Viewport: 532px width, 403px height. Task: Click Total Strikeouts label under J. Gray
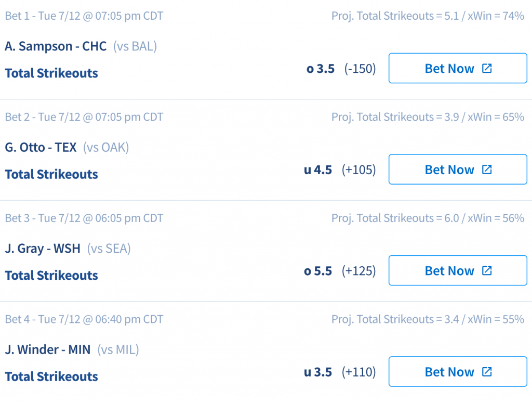coord(51,276)
